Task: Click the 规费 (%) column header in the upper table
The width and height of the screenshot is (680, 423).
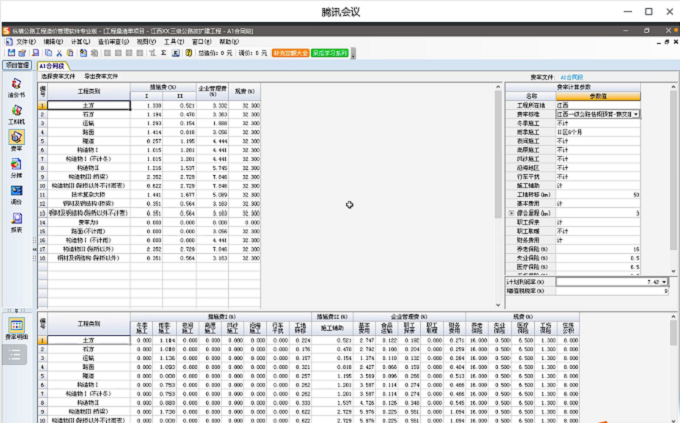Action: point(245,91)
